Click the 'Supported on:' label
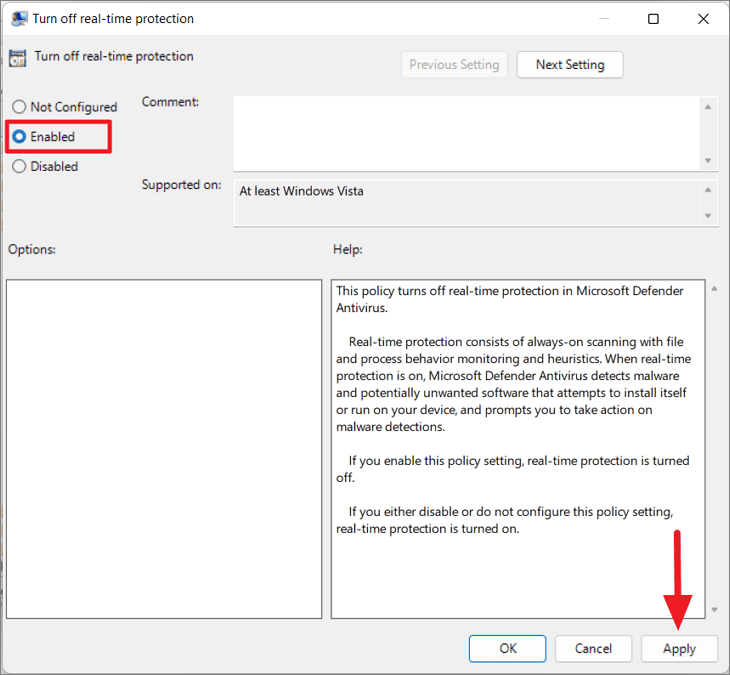 click(182, 185)
